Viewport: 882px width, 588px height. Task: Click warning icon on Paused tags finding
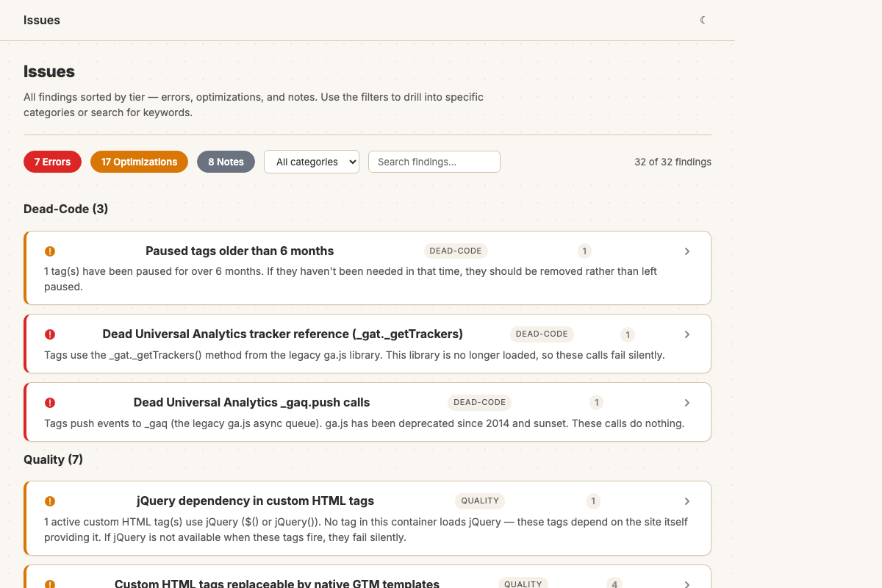pyautogui.click(x=50, y=251)
